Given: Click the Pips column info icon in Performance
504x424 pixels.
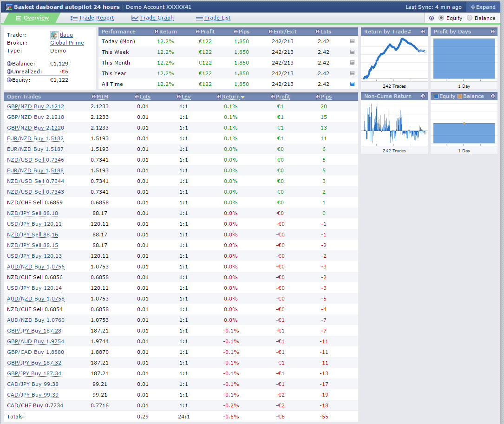Looking at the screenshot, I should pos(236,32).
